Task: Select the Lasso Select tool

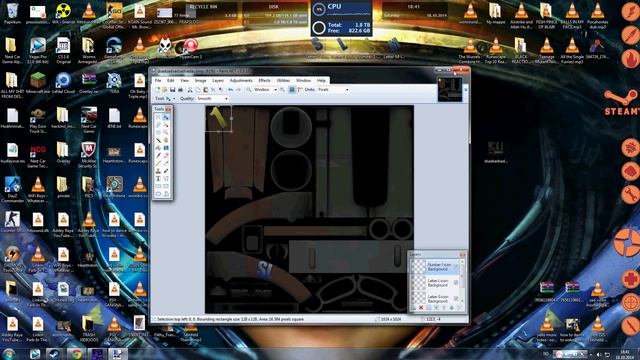Action: tap(158, 125)
